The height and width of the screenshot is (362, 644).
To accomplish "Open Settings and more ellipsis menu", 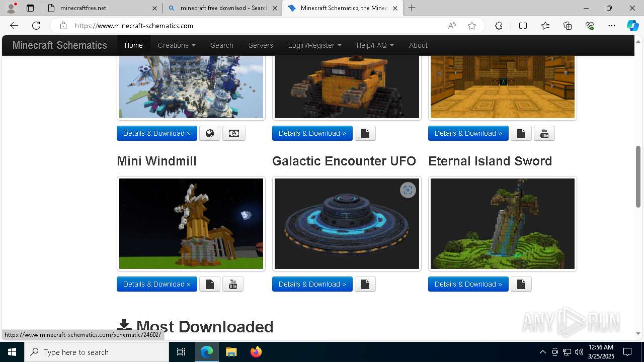I will coord(612,26).
